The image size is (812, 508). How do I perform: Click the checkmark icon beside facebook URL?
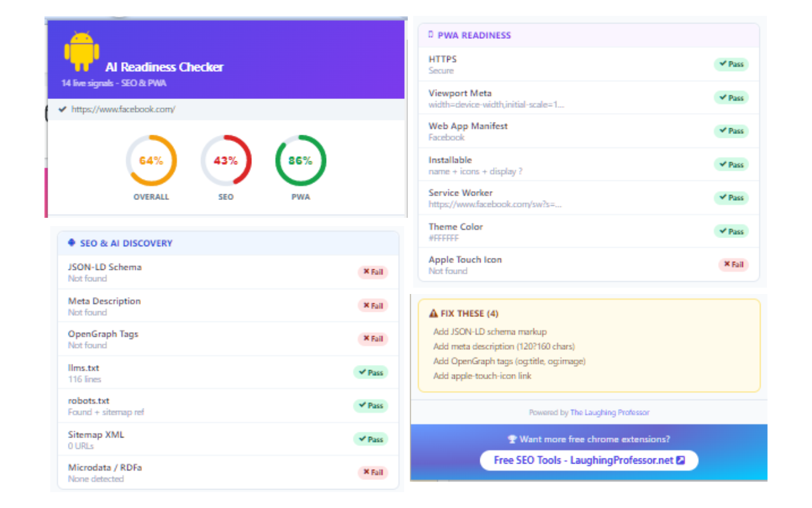point(62,109)
